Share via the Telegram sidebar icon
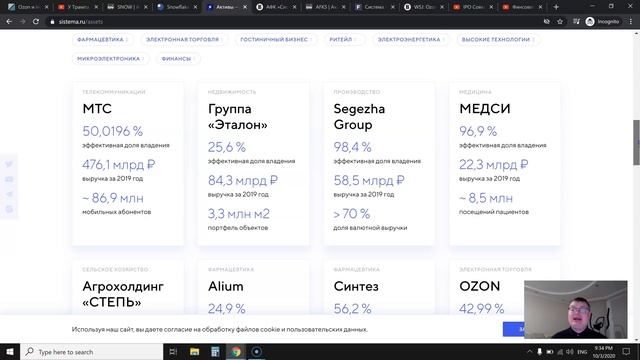 pos(9,194)
